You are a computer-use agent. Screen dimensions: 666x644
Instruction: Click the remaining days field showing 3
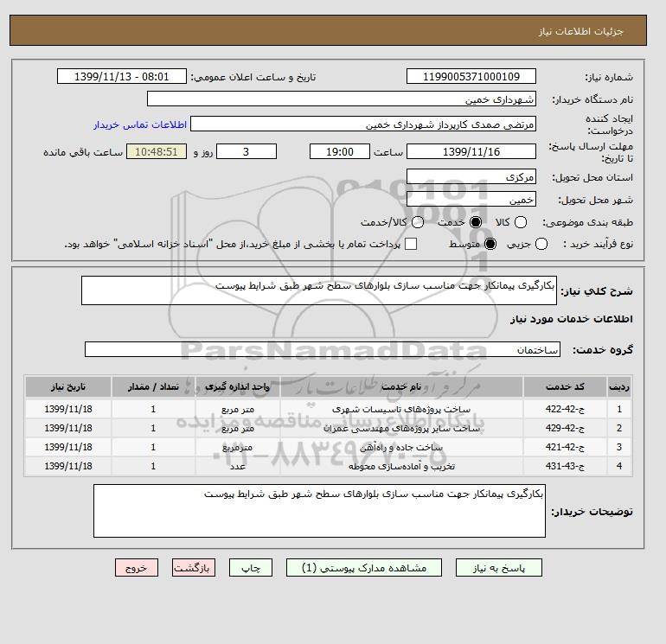click(x=247, y=151)
